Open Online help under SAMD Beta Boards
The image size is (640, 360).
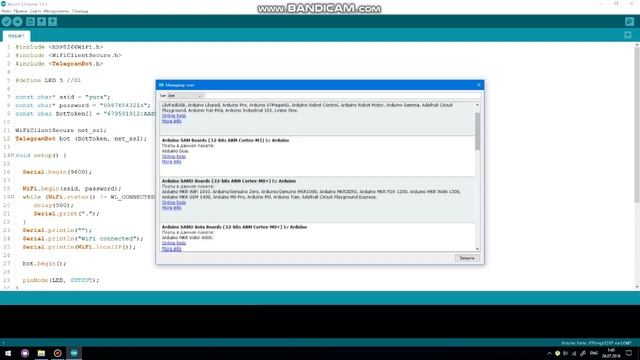pos(174,243)
